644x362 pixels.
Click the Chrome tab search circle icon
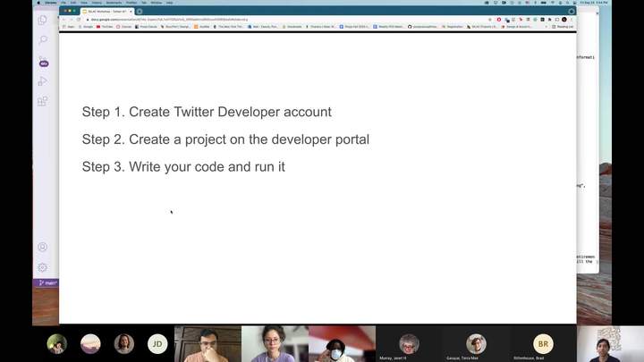tap(572, 12)
